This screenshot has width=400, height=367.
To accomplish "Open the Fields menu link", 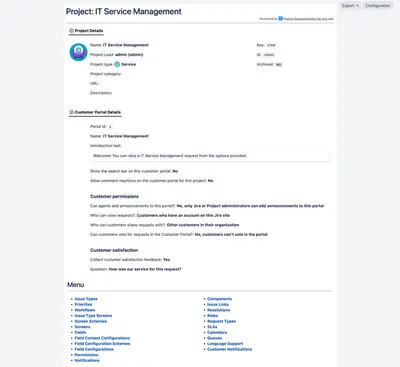I will (x=80, y=333).
